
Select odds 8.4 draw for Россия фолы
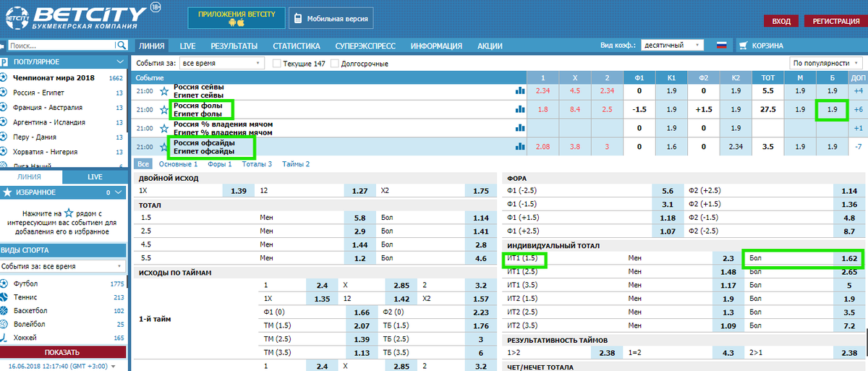(575, 110)
